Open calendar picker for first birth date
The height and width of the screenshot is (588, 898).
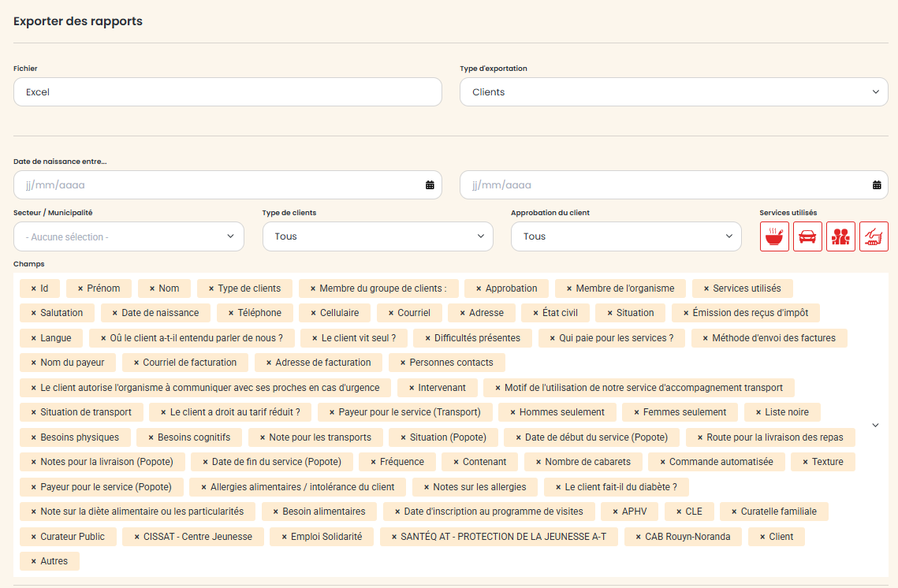(430, 185)
